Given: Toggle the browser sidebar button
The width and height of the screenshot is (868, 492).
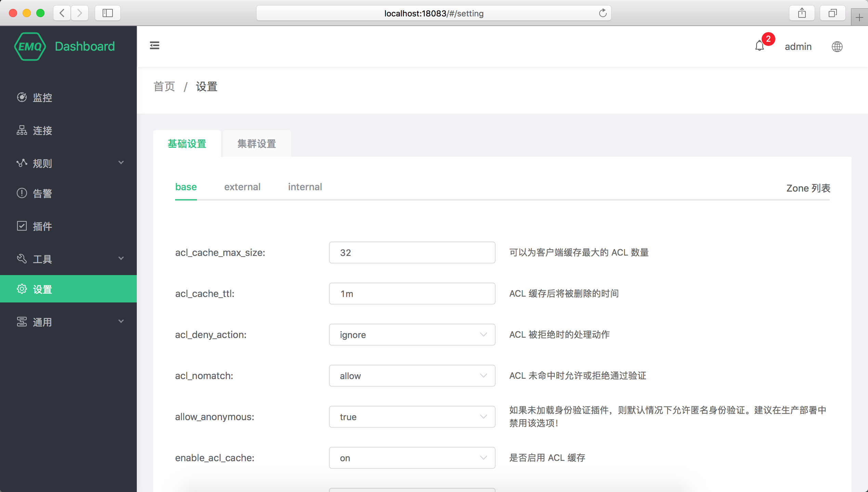Looking at the screenshot, I should pos(108,13).
